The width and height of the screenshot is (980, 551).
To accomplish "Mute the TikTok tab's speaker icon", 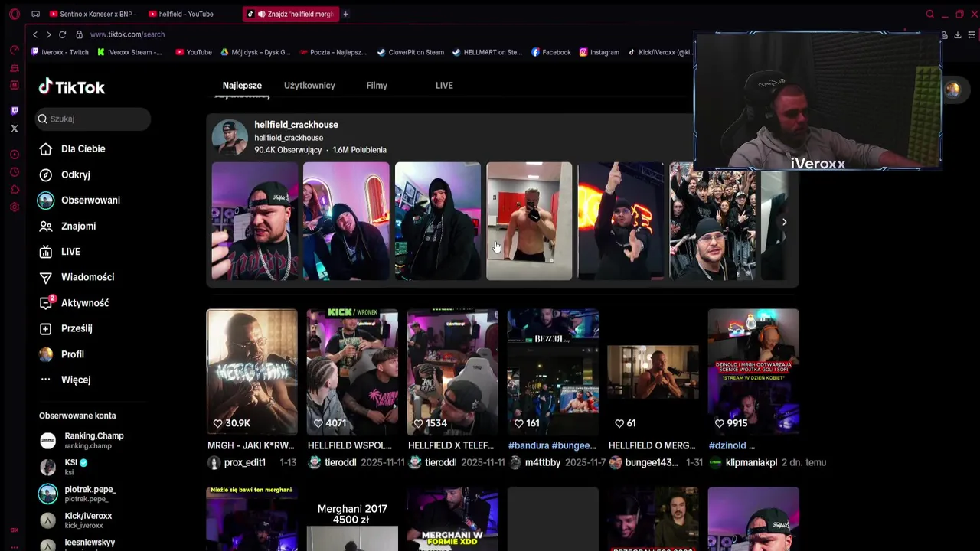I will pyautogui.click(x=262, y=14).
